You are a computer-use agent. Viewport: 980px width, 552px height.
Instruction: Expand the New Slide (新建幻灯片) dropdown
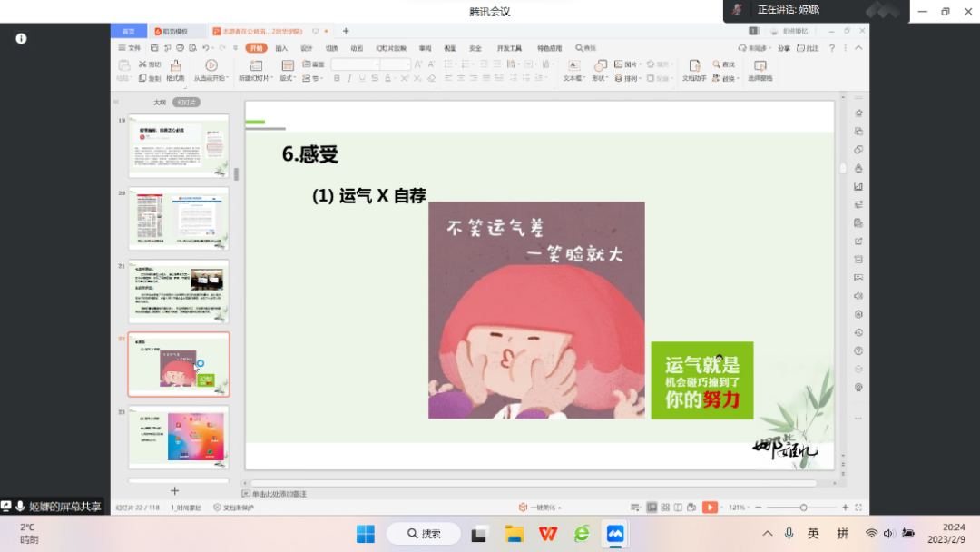255,79
